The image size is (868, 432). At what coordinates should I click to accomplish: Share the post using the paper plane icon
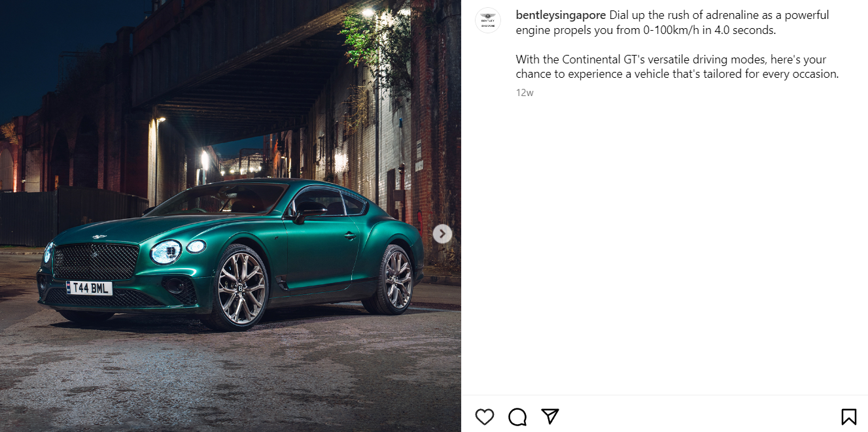coord(550,416)
